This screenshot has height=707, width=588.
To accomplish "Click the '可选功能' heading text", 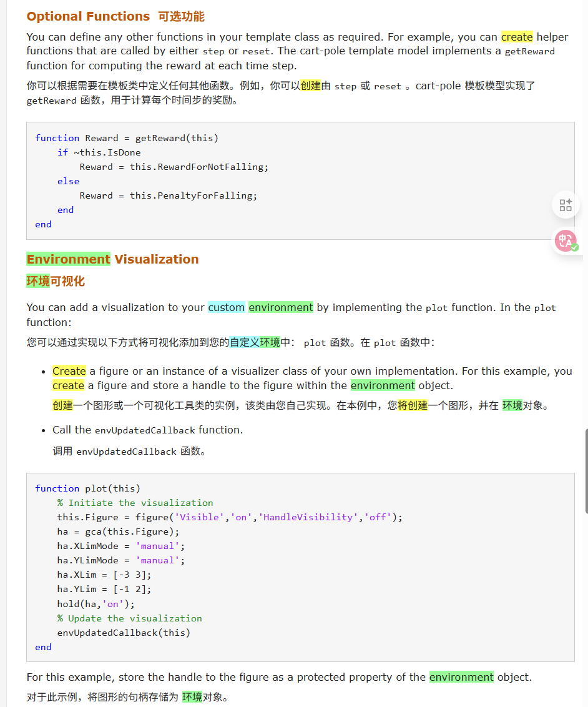I will tap(181, 17).
